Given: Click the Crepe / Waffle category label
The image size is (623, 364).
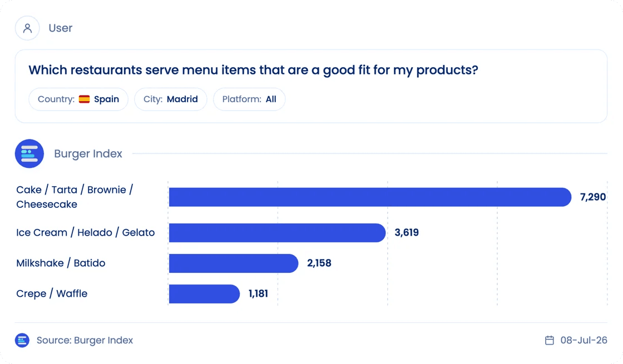Looking at the screenshot, I should (x=52, y=294).
